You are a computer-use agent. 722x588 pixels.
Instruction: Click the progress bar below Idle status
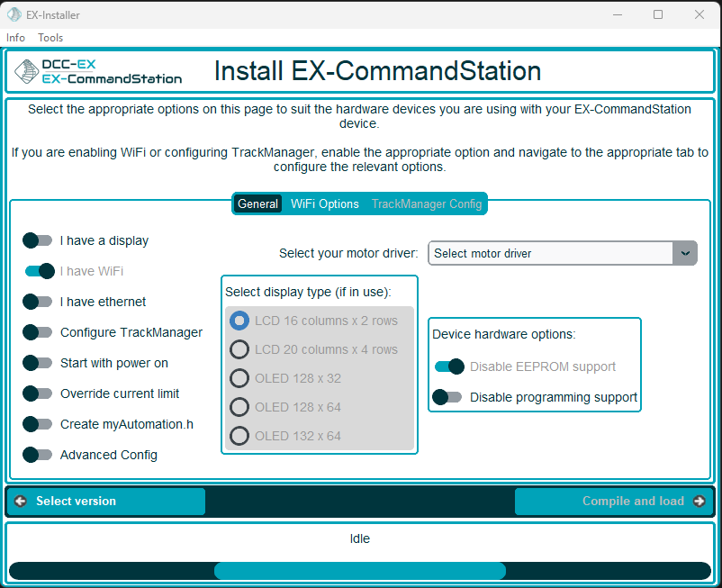coord(360,571)
